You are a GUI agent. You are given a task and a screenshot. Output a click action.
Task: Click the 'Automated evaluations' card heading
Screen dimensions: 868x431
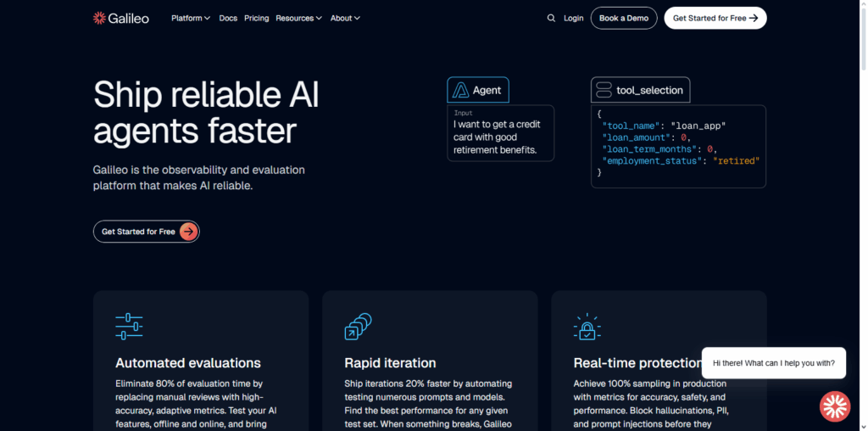pos(188,363)
